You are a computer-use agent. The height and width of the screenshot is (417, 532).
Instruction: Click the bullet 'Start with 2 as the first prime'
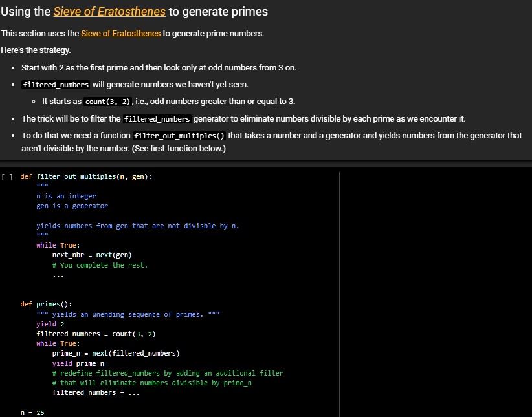click(x=159, y=67)
